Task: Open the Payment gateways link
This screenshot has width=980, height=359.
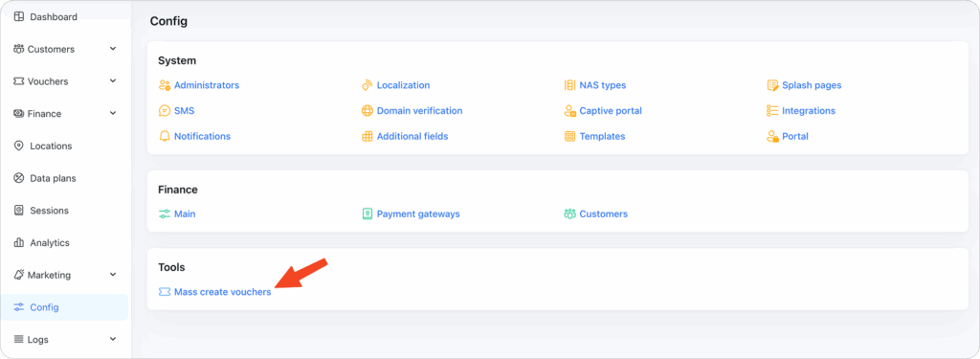Action: coord(418,213)
